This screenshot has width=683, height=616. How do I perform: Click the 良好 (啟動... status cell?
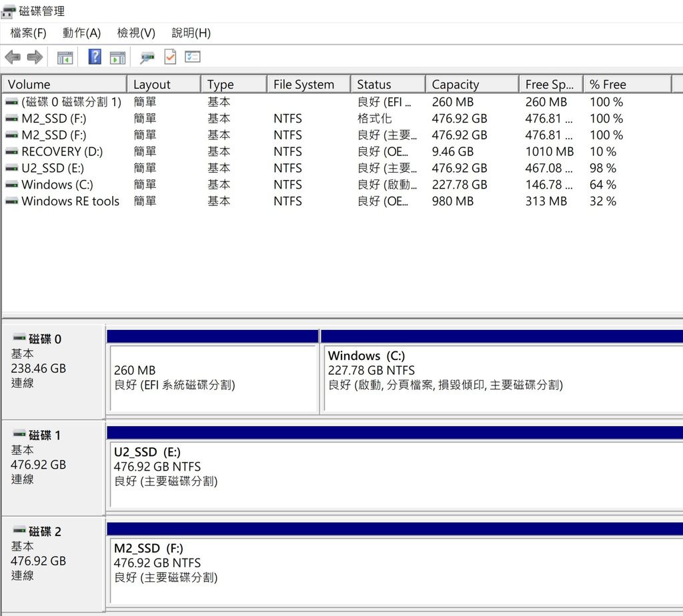(388, 185)
